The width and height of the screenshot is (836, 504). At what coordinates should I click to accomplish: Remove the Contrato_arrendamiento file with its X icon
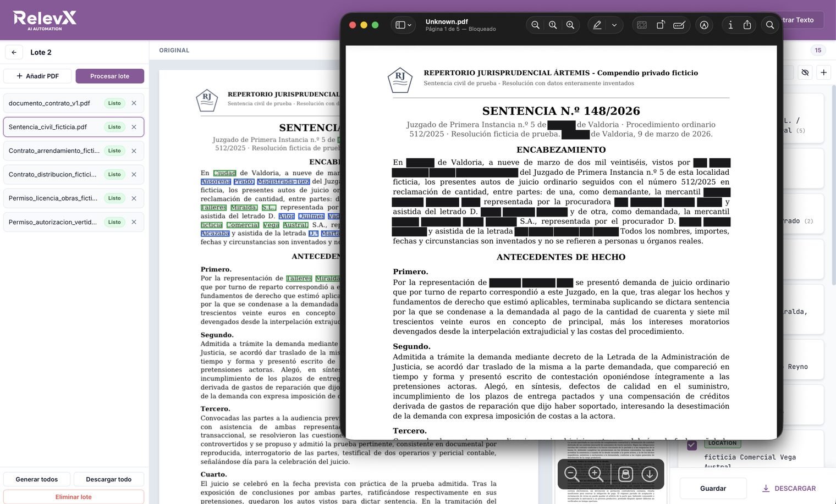134,151
